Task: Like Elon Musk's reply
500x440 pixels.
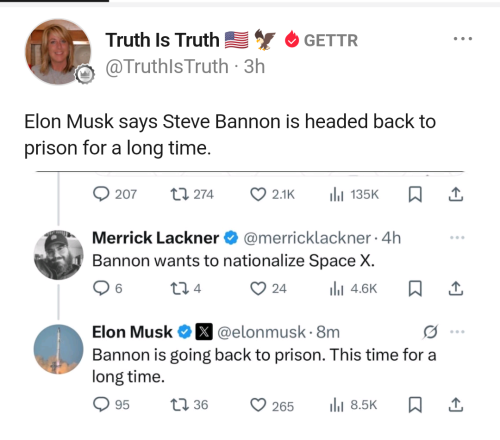Action: [258, 405]
